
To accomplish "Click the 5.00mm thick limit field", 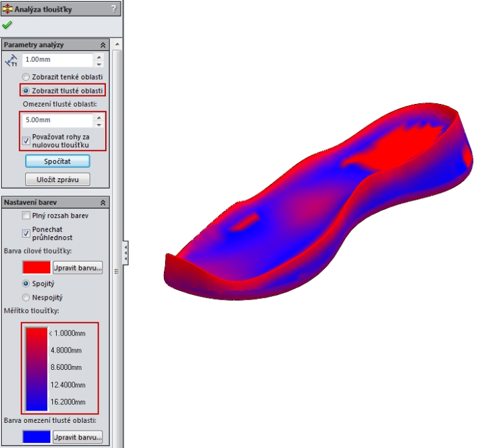I will 57,120.
